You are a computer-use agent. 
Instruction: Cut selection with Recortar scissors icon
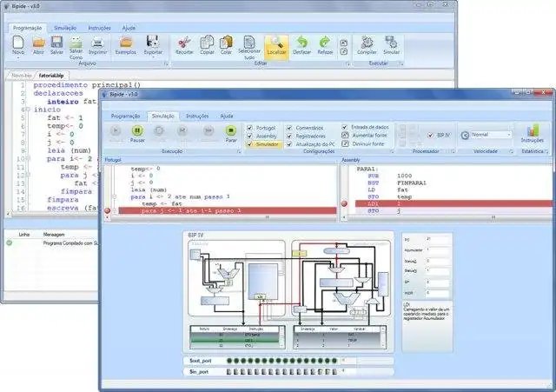coord(184,45)
